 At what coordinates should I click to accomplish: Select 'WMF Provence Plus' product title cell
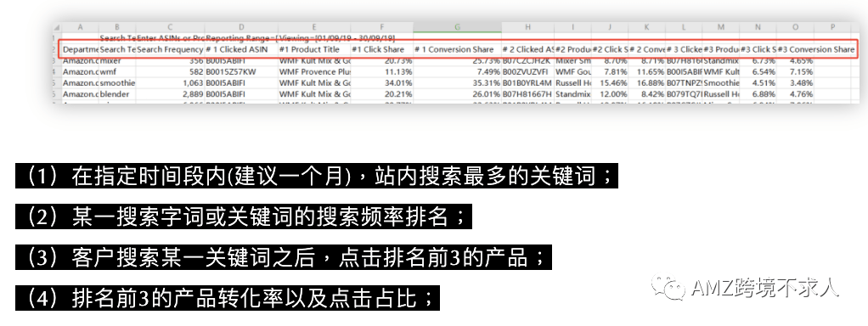pos(314,71)
